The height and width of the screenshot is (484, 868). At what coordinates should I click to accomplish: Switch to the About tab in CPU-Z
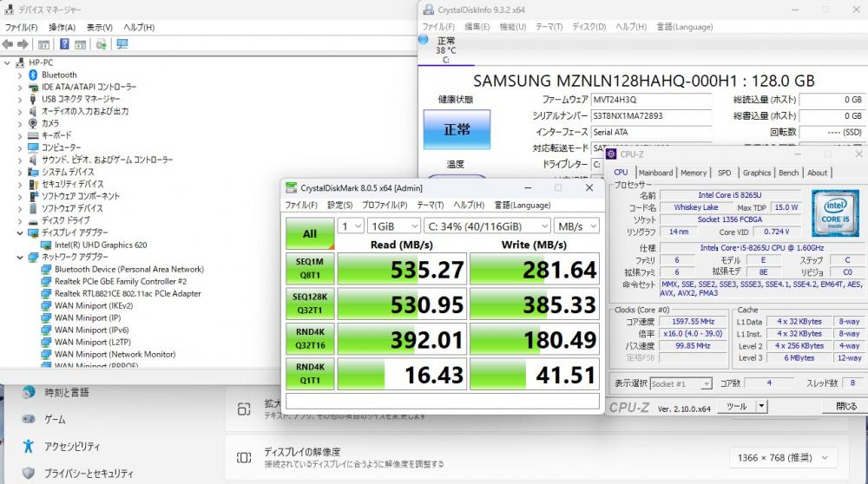coord(817,173)
